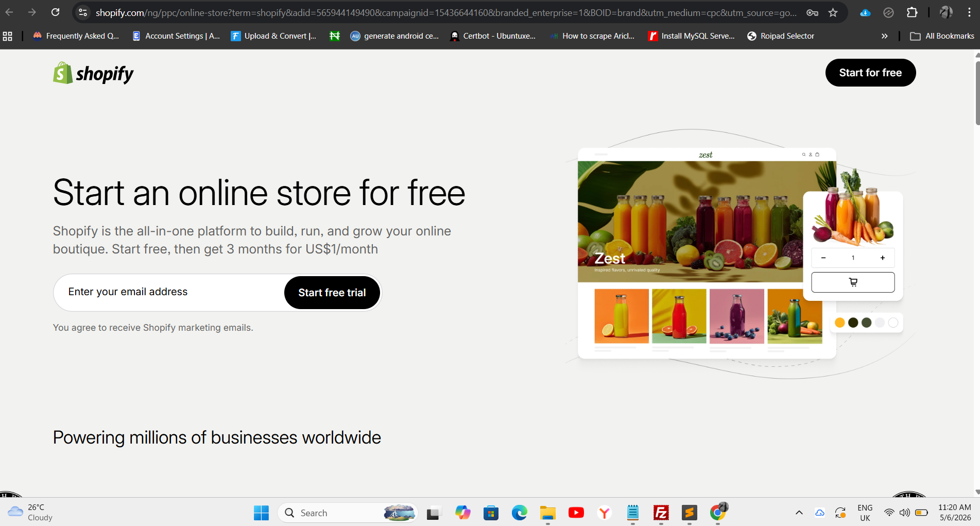The width and height of the screenshot is (980, 526).
Task: Open Google Chrome from taskbar
Action: [x=718, y=513]
